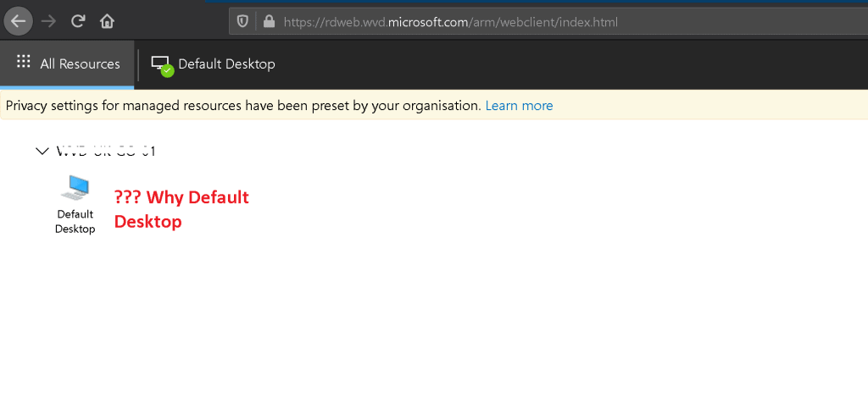
Task: Click the tracking protection shield icon
Action: pos(242,21)
